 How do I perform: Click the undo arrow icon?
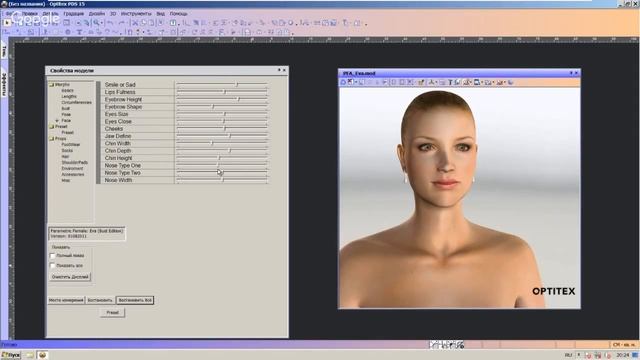click(x=110, y=23)
